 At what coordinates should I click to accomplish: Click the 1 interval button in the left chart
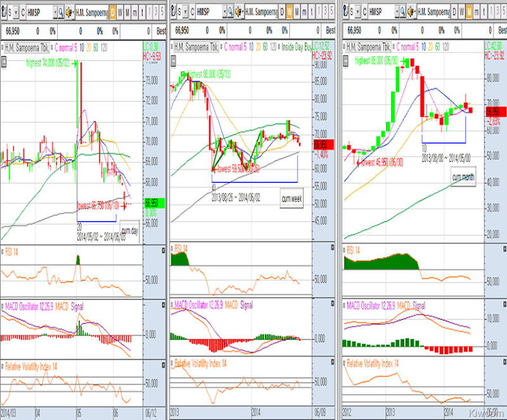[150, 13]
